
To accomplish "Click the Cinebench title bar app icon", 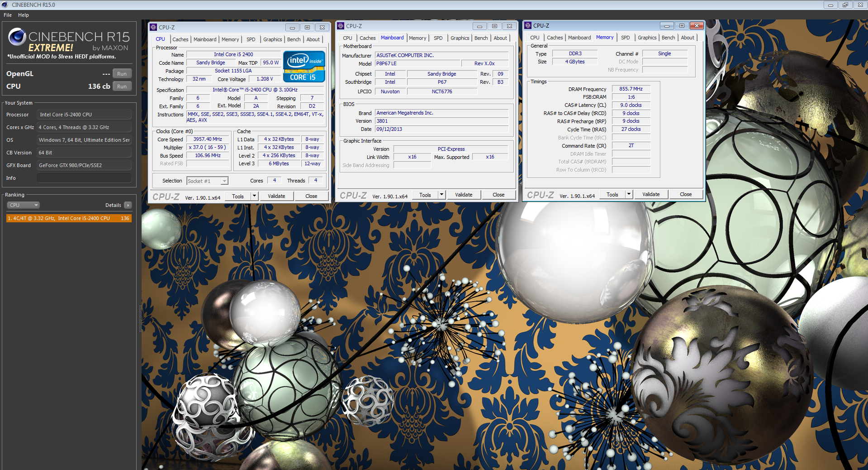I will point(5,5).
